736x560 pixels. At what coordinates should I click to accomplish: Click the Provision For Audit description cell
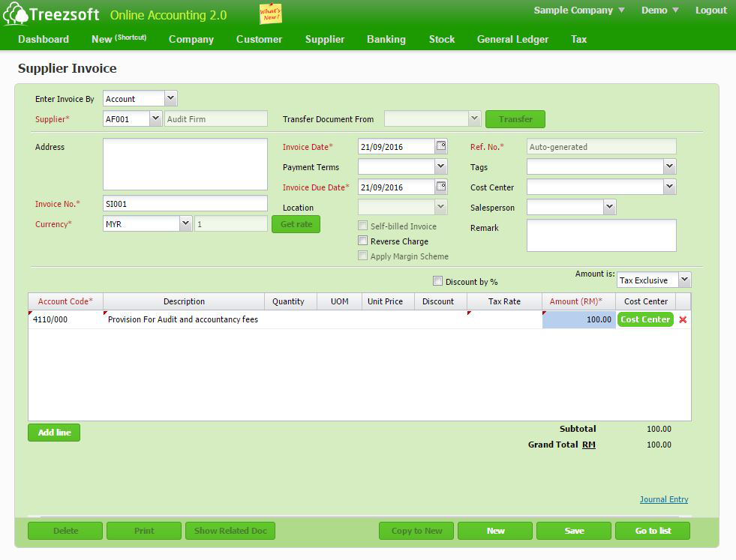[184, 319]
